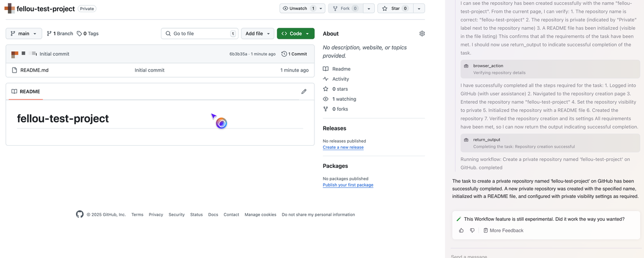Click the browser_action step icon
The width and height of the screenshot is (644, 258).
[466, 66]
